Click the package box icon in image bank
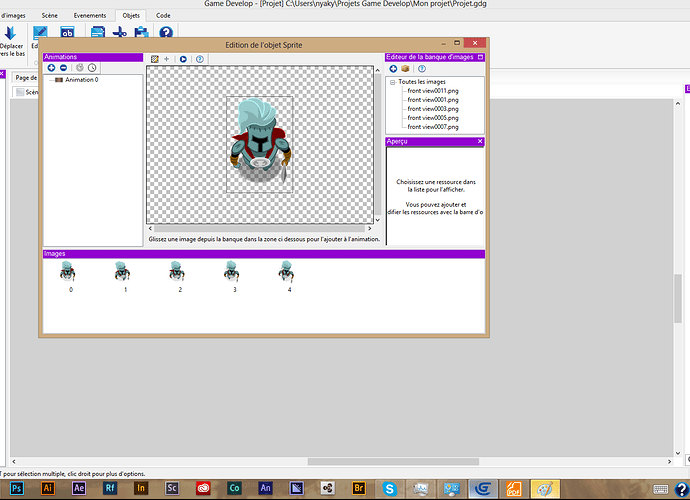 pyautogui.click(x=405, y=69)
